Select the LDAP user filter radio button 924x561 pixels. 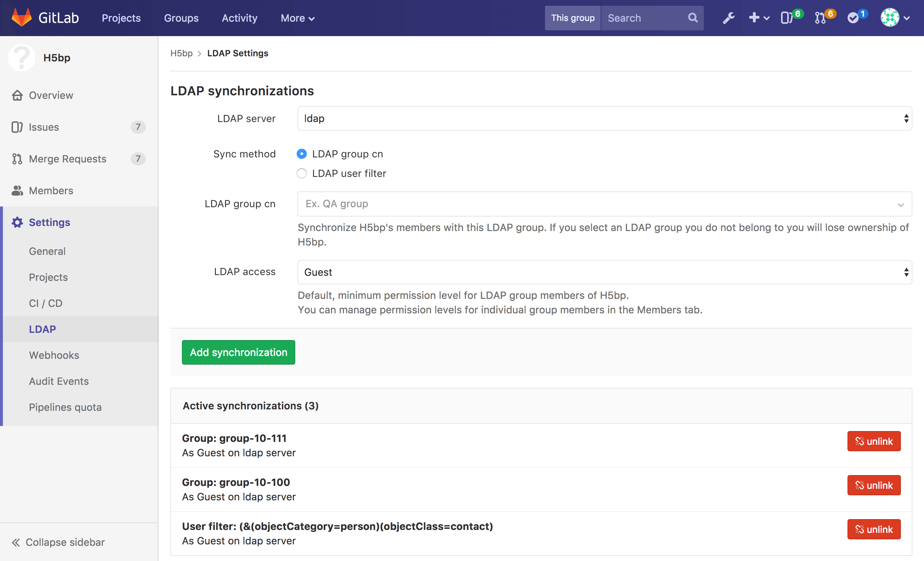[302, 173]
